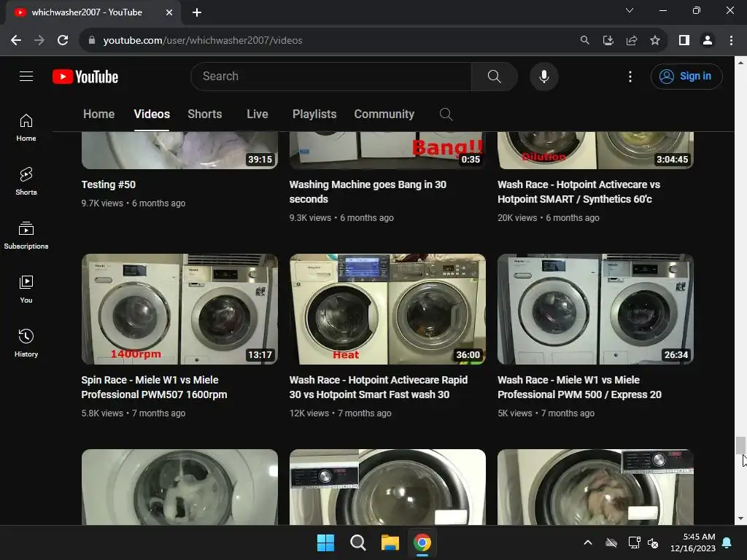
Task: Click the Sign in button
Action: pos(686,76)
